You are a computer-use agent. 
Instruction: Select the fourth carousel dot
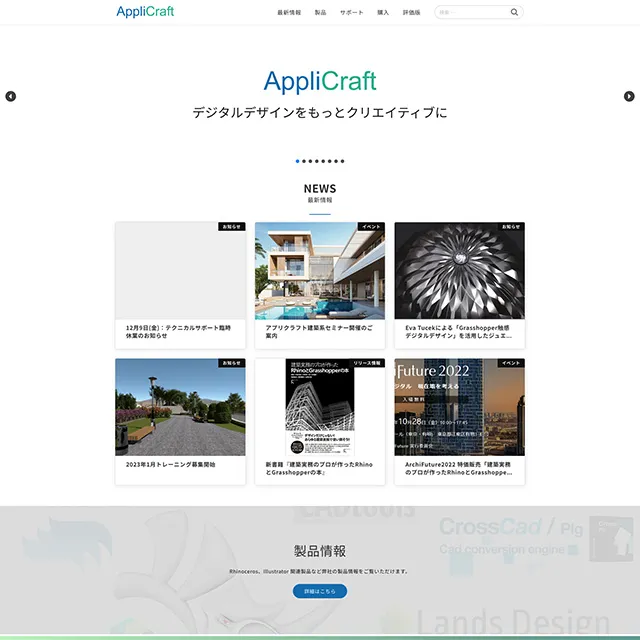click(317, 161)
